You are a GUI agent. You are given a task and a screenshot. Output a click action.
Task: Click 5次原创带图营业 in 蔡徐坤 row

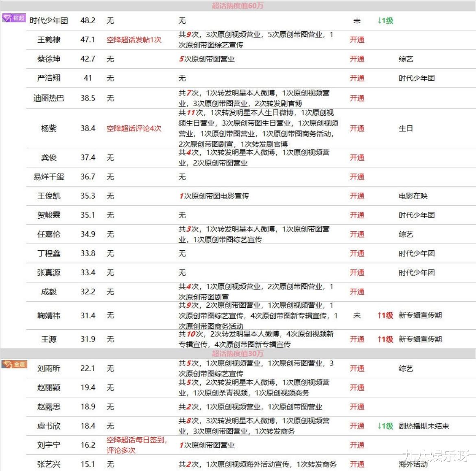pos(207,59)
